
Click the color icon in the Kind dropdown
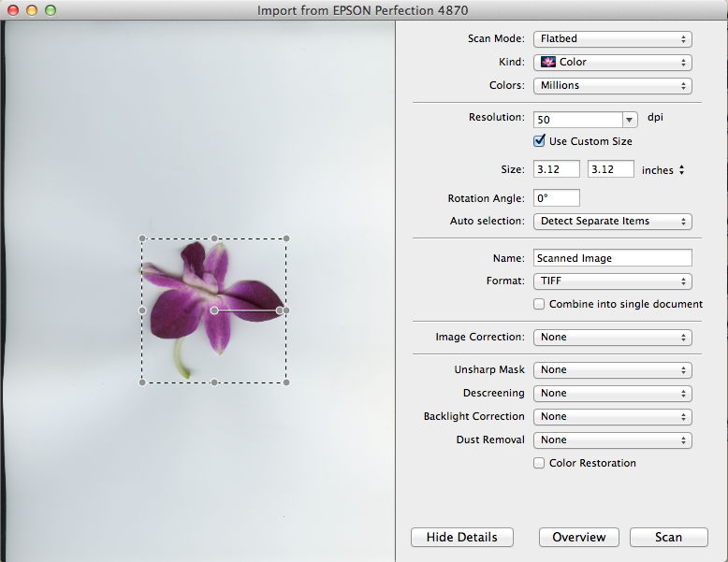[x=548, y=63]
